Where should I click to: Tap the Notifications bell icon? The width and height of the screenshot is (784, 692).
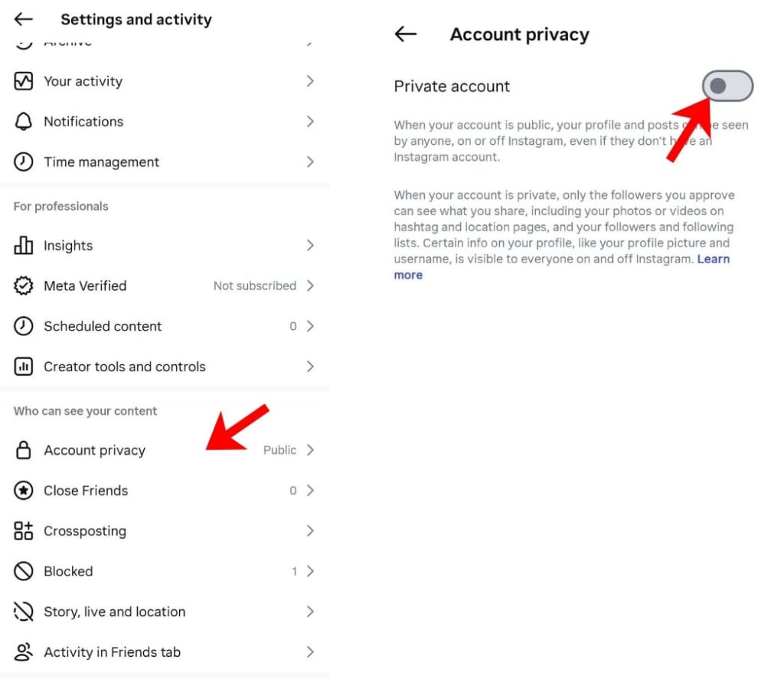tap(24, 122)
